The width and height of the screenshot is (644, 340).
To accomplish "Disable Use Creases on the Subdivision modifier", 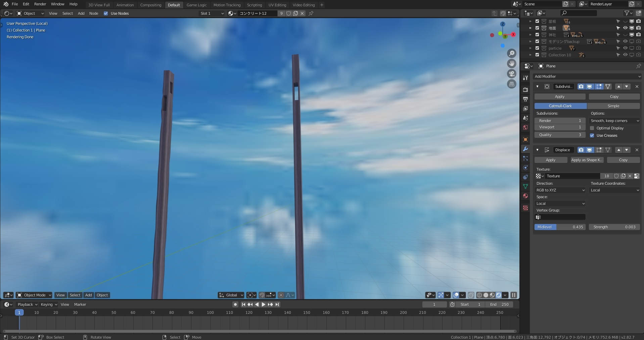I will point(592,135).
